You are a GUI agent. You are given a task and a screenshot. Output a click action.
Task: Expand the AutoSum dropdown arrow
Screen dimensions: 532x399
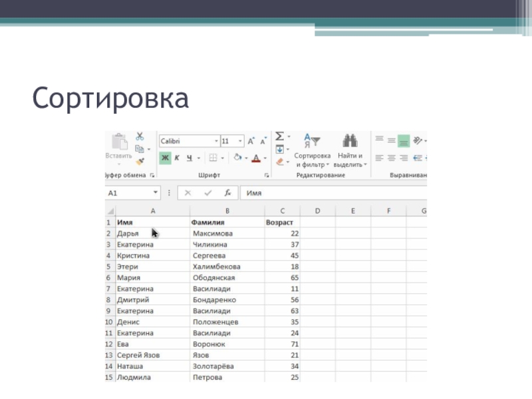coord(289,136)
